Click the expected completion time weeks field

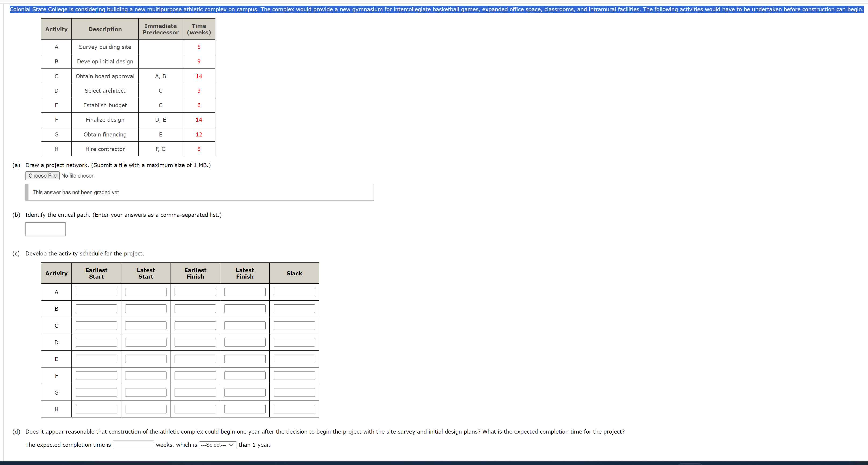pos(133,445)
